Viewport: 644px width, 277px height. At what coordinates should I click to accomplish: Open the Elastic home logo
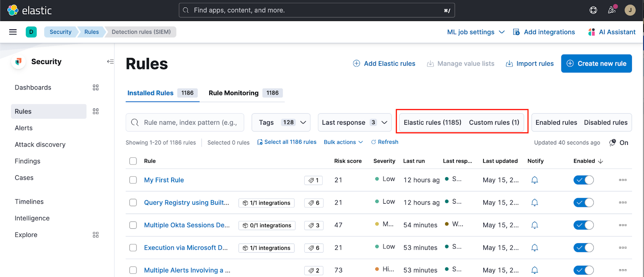click(x=29, y=10)
